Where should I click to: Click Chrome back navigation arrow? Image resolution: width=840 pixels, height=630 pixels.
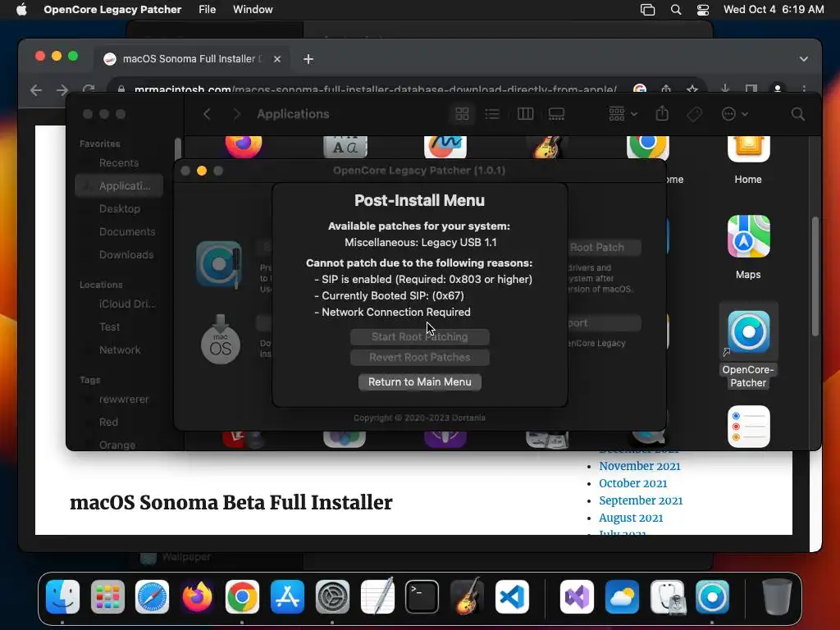tap(36, 90)
